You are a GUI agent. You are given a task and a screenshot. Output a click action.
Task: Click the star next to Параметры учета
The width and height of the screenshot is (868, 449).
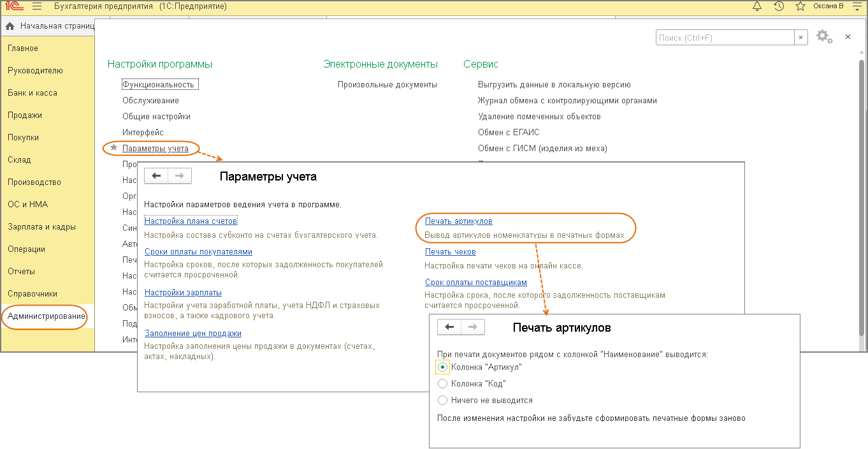point(114,148)
